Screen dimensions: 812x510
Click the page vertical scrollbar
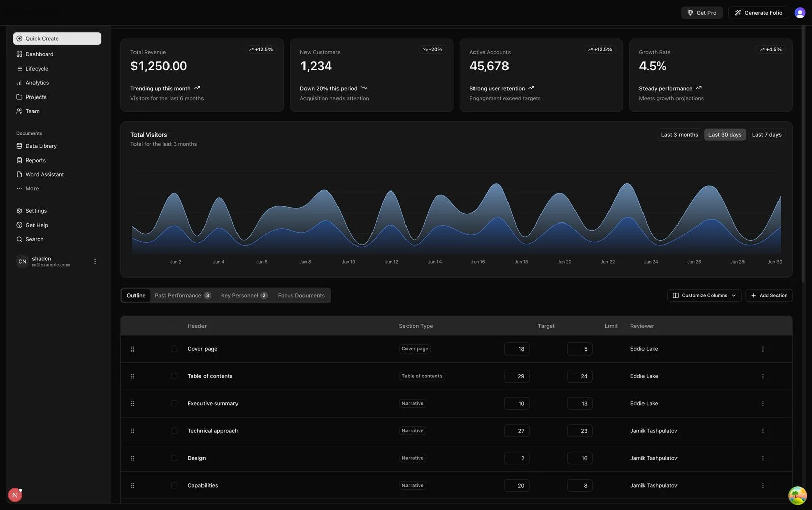click(803, 152)
